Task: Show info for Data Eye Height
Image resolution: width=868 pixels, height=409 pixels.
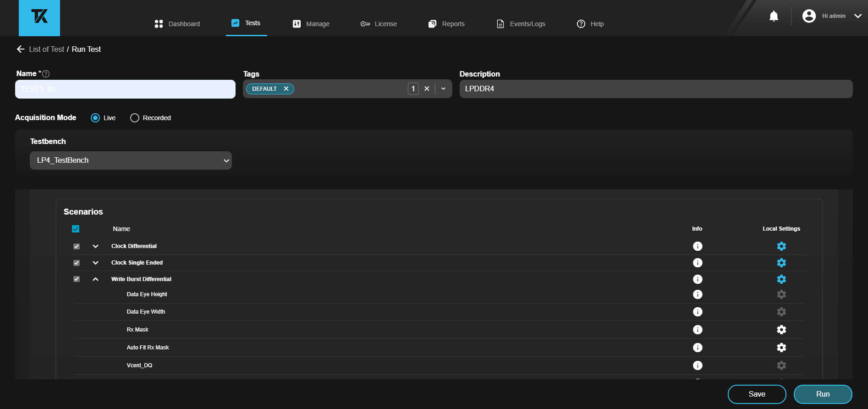Action: (698, 294)
